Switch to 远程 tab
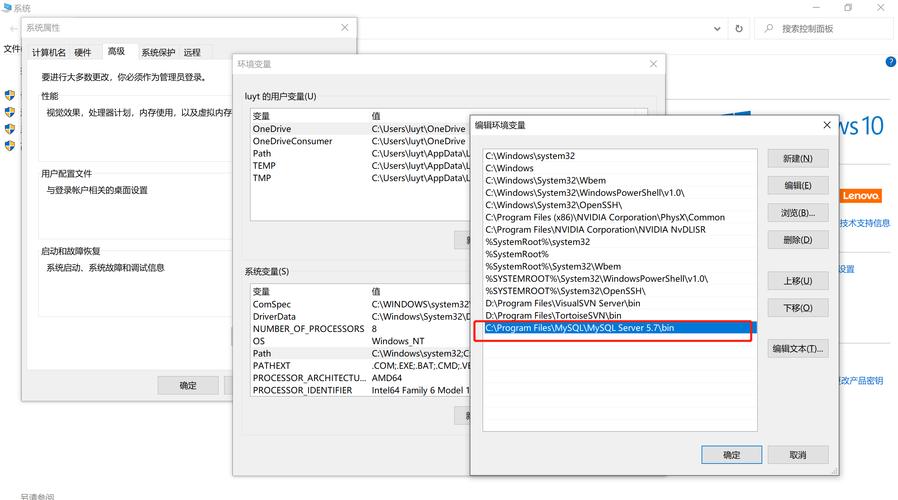The image size is (898, 500). tap(192, 52)
